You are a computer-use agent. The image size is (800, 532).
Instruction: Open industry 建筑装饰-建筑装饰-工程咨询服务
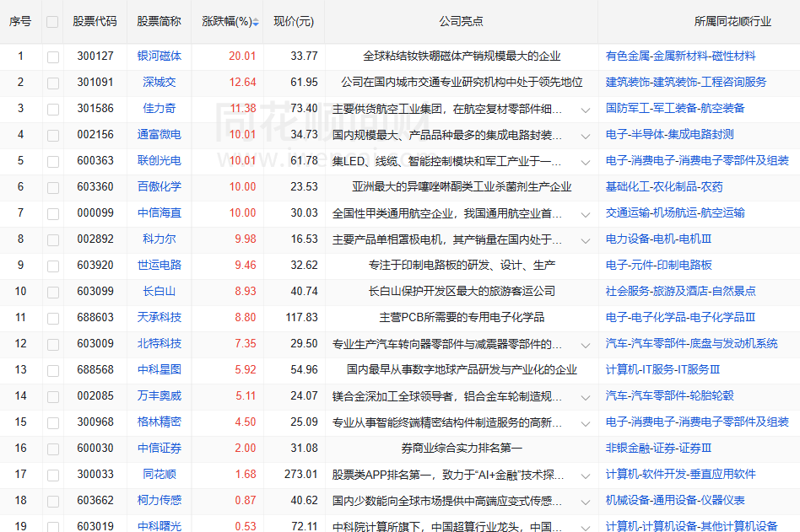(686, 82)
